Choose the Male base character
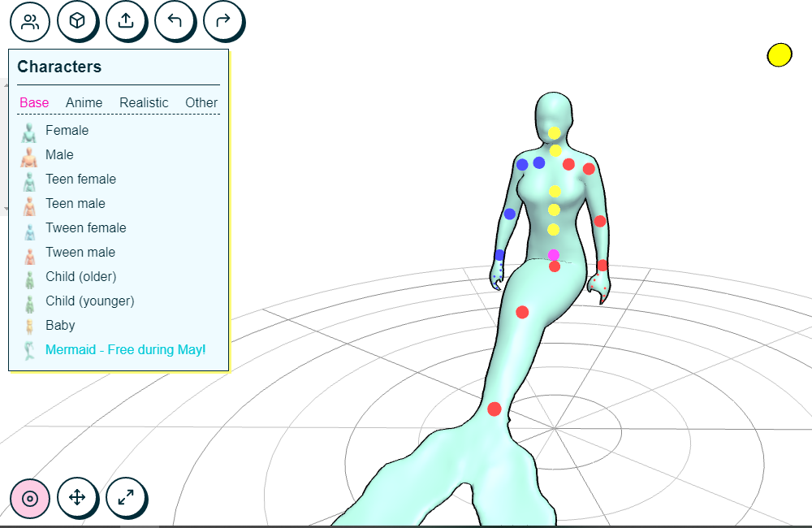The width and height of the screenshot is (812, 528). pyautogui.click(x=59, y=155)
